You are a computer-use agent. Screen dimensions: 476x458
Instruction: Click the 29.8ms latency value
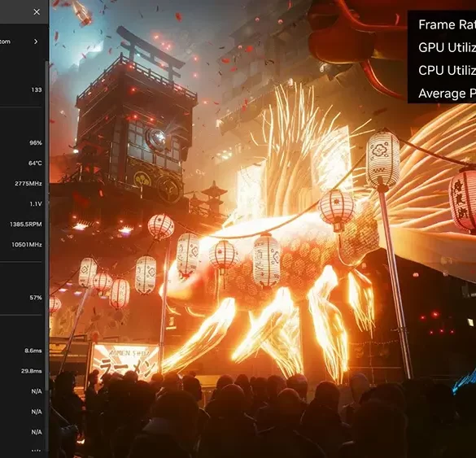(x=32, y=371)
